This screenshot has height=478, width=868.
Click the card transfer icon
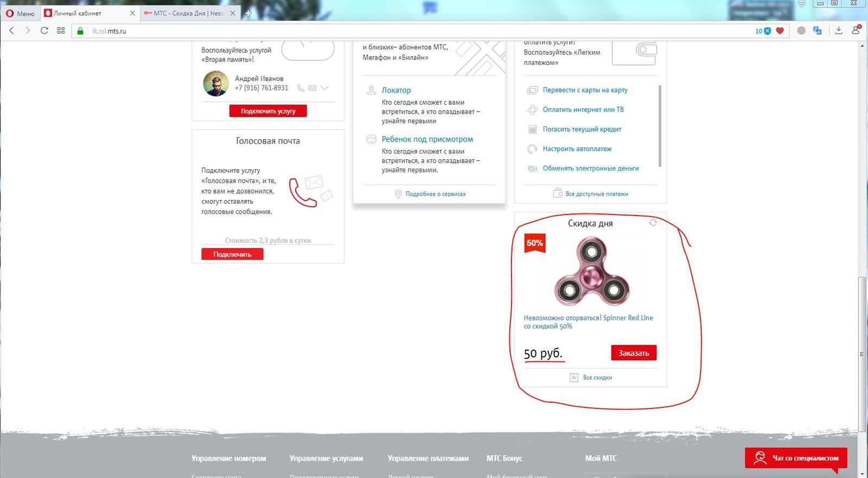coord(533,90)
